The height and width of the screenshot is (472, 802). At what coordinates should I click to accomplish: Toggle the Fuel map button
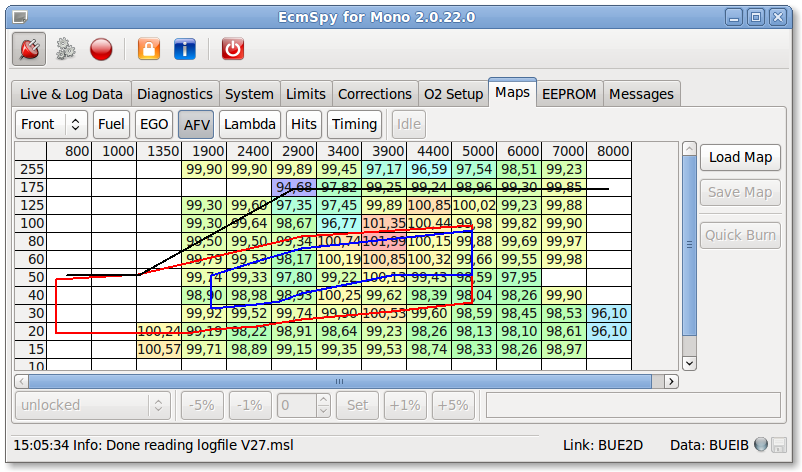[x=111, y=124]
